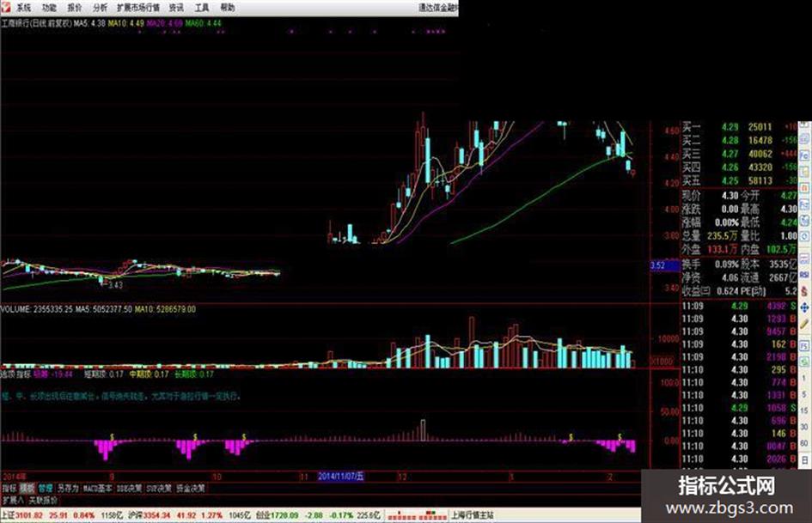
Task: Open the 帮助 menu
Action: [x=228, y=8]
